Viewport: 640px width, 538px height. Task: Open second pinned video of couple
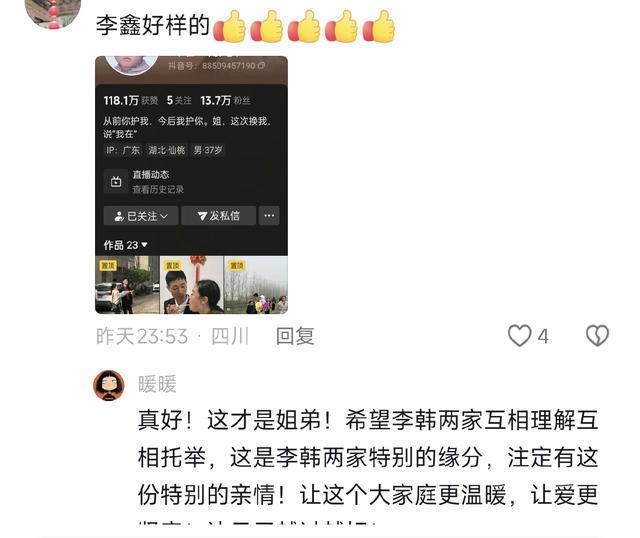(192, 285)
